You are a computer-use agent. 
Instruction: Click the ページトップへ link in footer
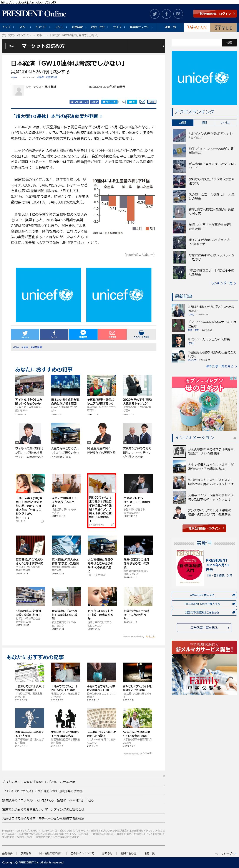[225, 853]
